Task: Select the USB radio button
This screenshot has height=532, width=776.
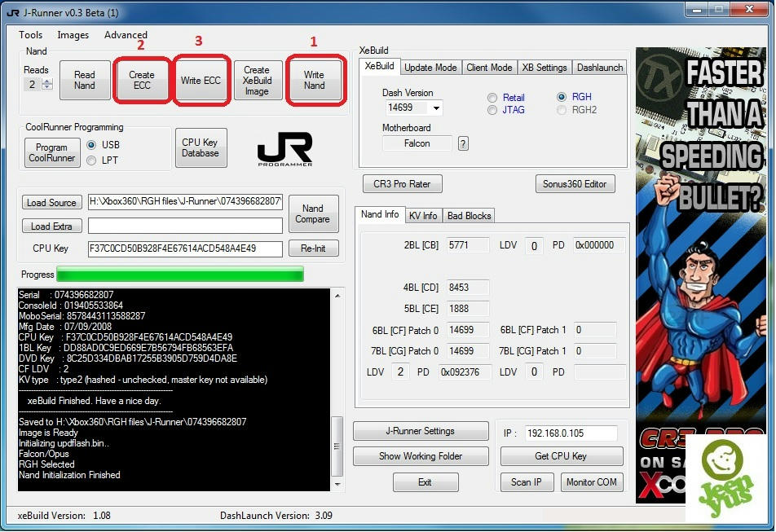Action: click(x=91, y=144)
